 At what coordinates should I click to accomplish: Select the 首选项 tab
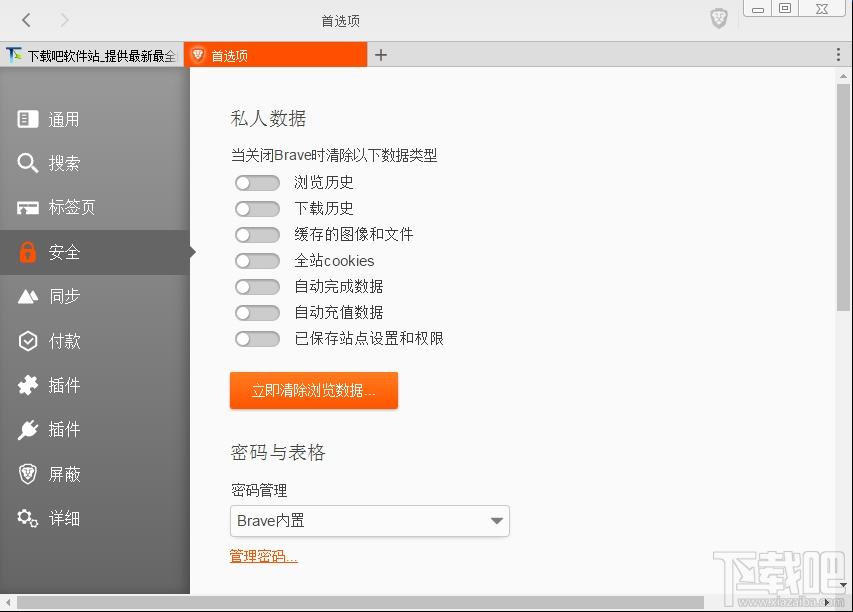click(276, 55)
